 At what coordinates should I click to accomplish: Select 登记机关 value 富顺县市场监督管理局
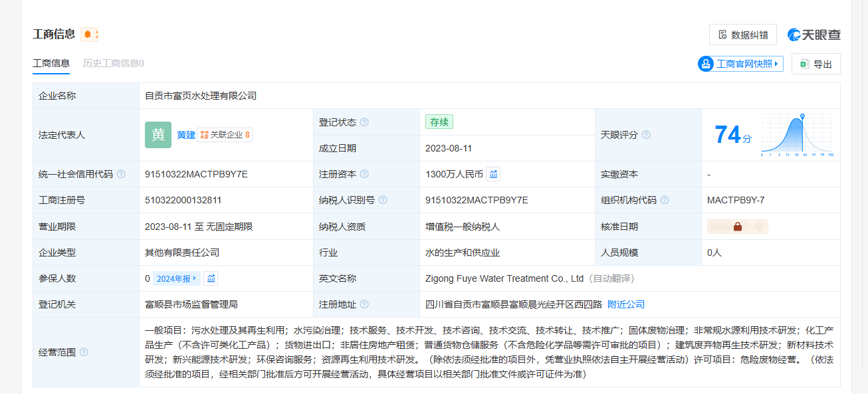[191, 304]
